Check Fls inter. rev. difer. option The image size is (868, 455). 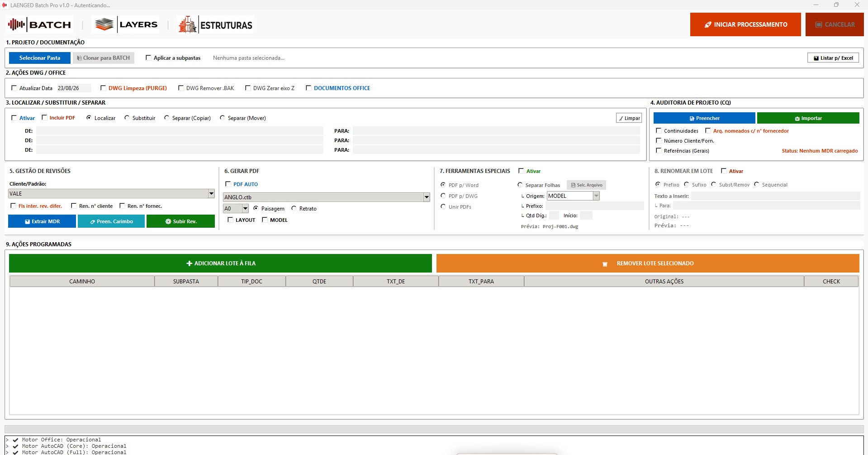(13, 206)
